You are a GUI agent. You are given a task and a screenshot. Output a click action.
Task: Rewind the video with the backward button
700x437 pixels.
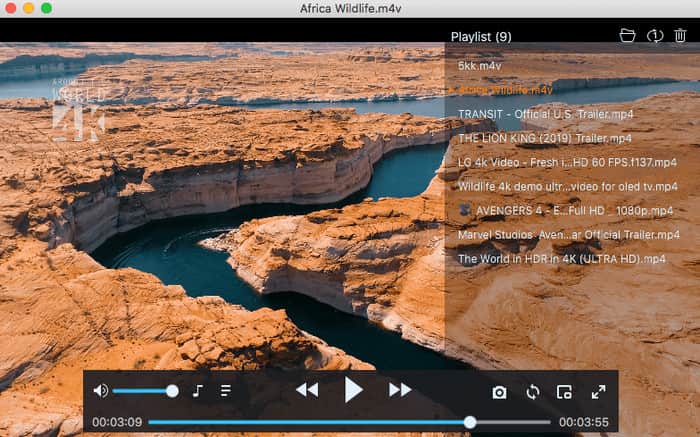click(307, 390)
